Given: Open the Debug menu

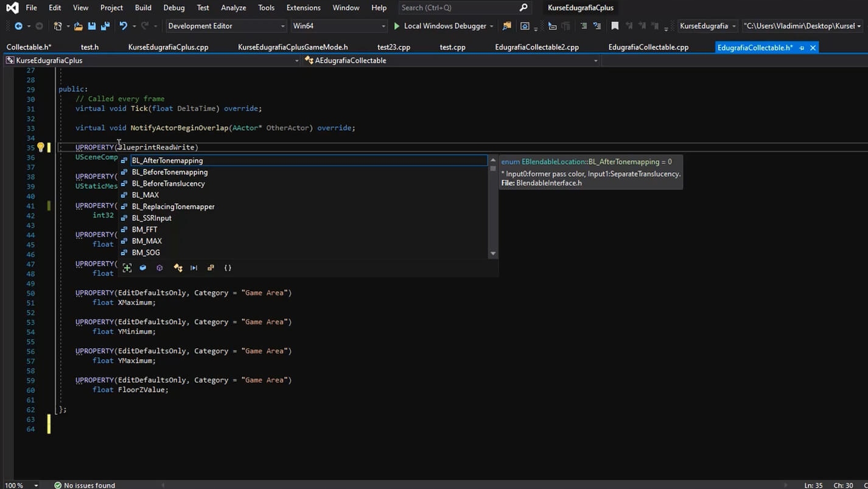Looking at the screenshot, I should [173, 8].
